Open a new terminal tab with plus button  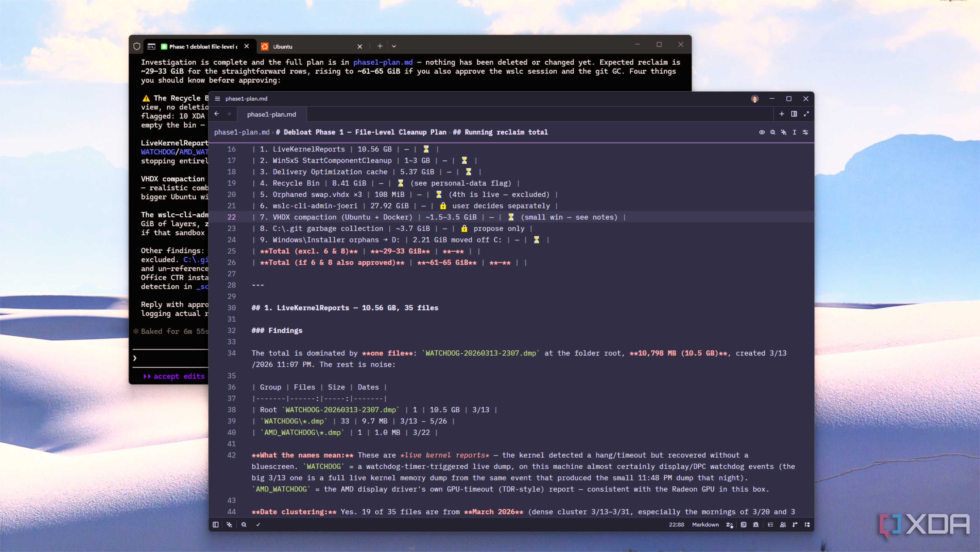point(380,46)
